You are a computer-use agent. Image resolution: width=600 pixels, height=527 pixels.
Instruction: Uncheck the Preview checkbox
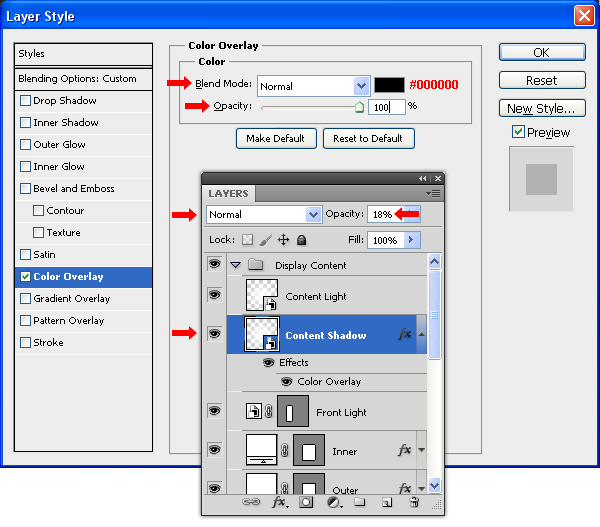(518, 132)
